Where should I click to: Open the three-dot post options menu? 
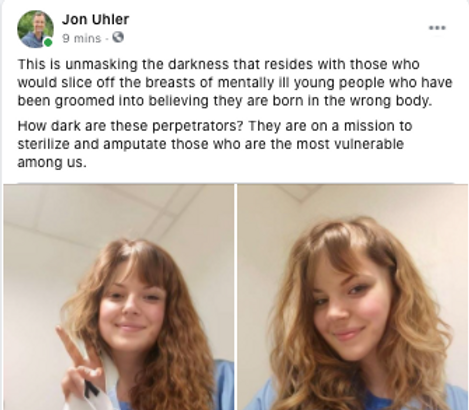click(x=437, y=28)
